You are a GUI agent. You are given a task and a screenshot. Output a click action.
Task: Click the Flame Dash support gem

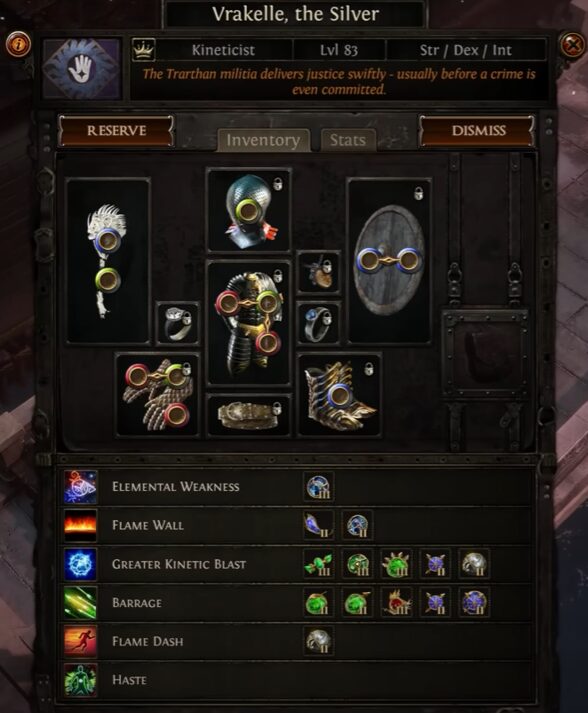(x=319, y=641)
